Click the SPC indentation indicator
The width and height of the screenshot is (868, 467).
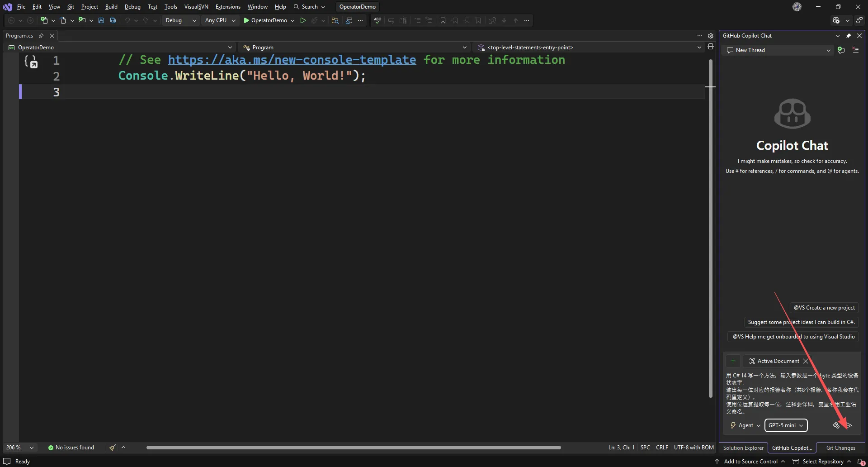coord(645,448)
